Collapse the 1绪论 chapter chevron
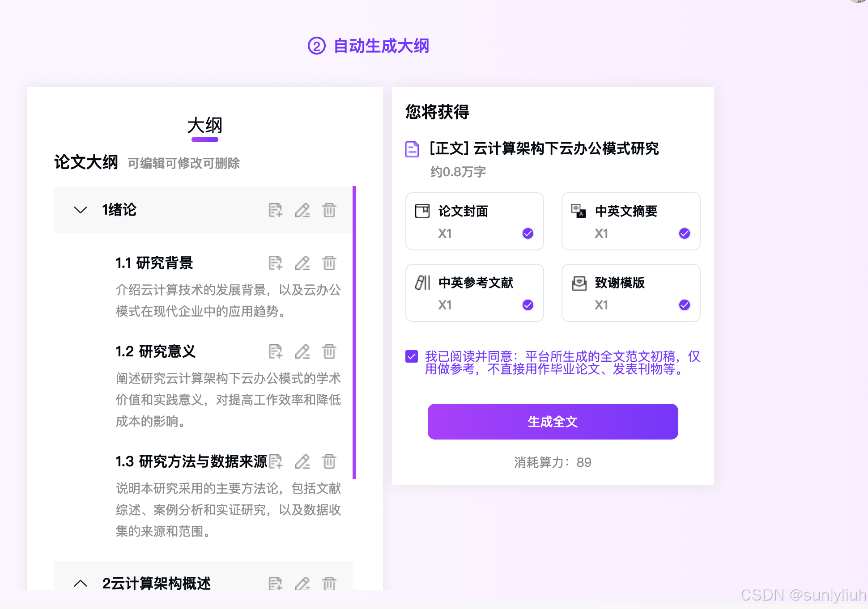 pos(81,210)
